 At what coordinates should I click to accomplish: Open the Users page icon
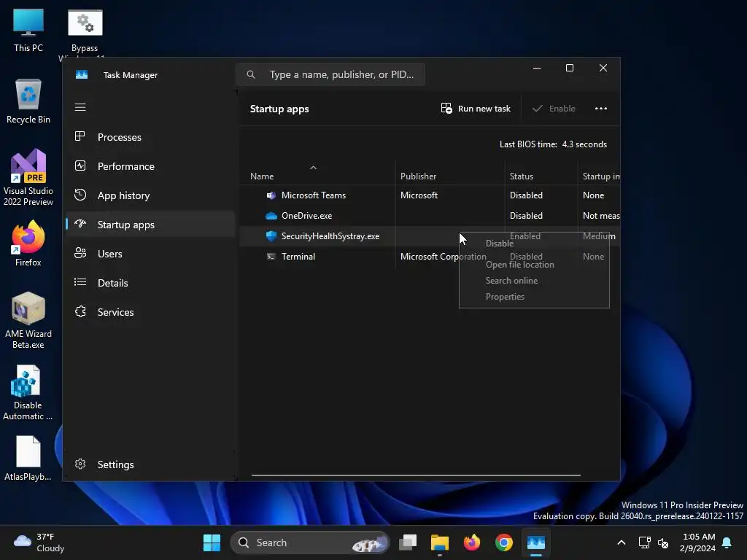(80, 253)
